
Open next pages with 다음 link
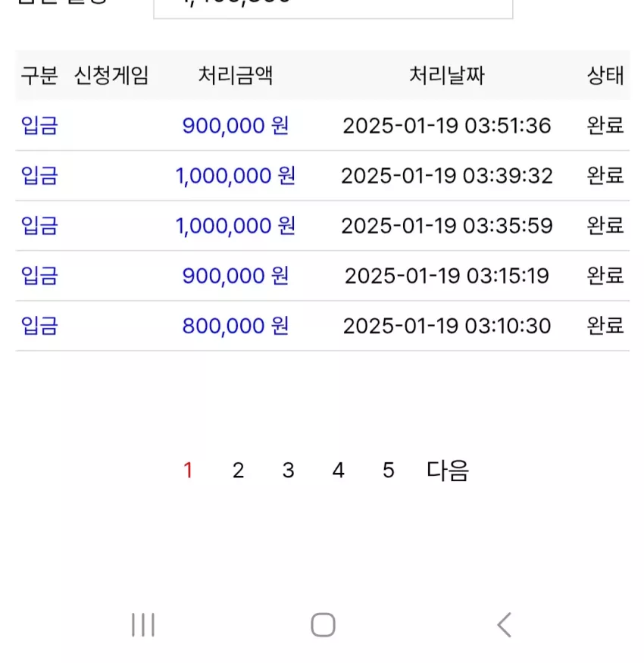(447, 471)
